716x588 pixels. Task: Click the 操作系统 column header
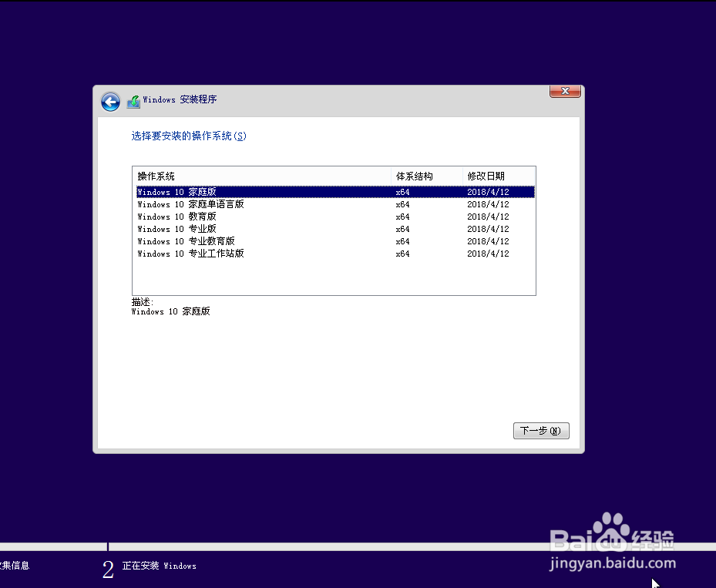coord(261,176)
